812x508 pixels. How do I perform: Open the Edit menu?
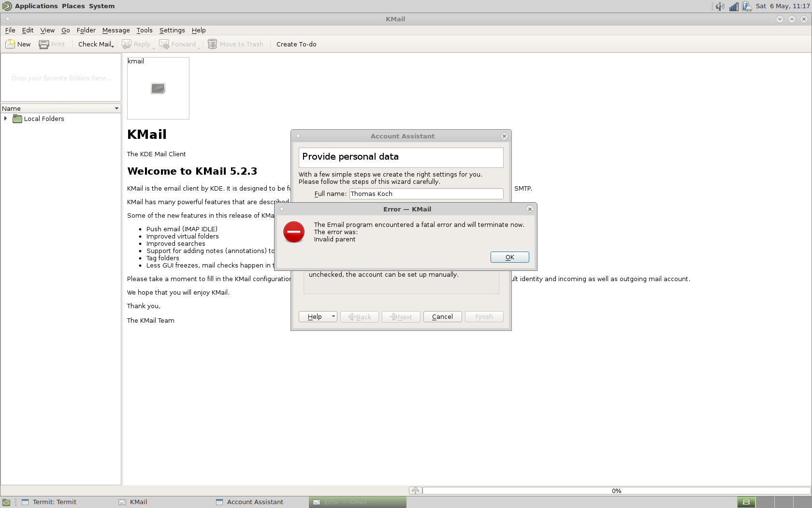tap(28, 30)
